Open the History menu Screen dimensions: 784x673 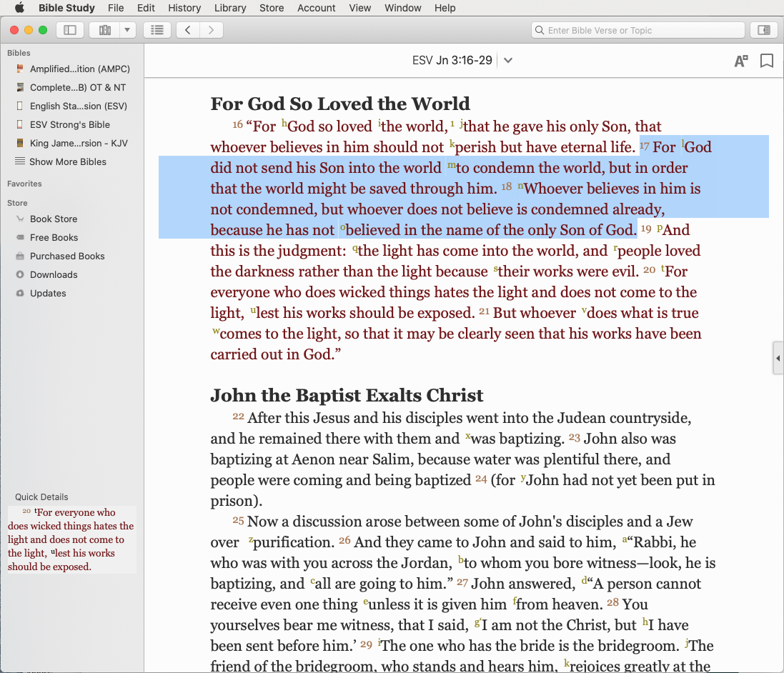tap(184, 8)
